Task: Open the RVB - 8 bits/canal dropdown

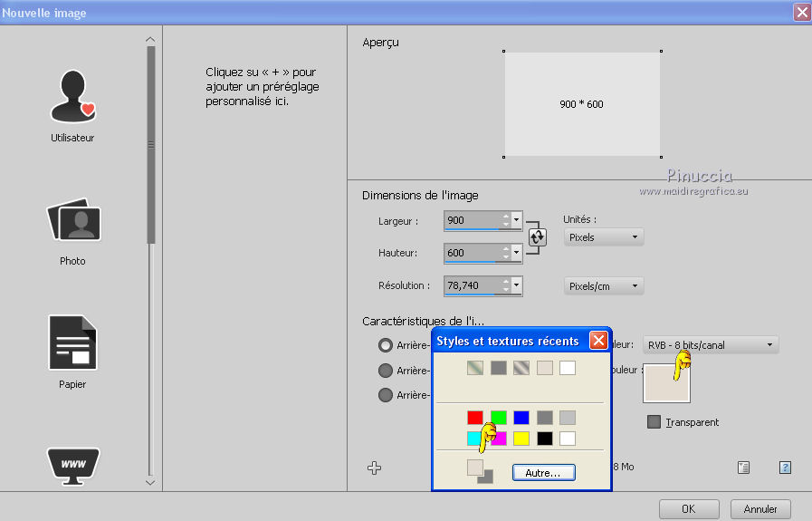Action: [711, 345]
